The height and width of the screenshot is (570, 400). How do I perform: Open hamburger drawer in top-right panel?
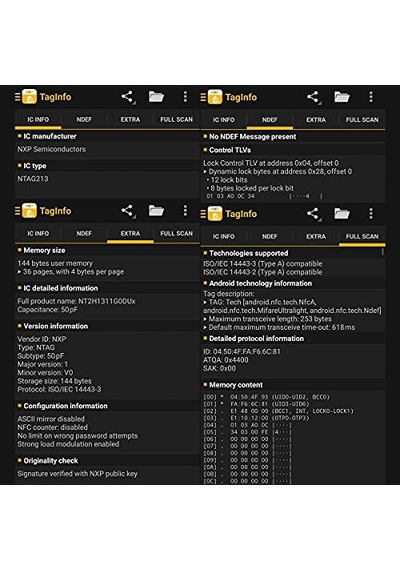click(203, 97)
